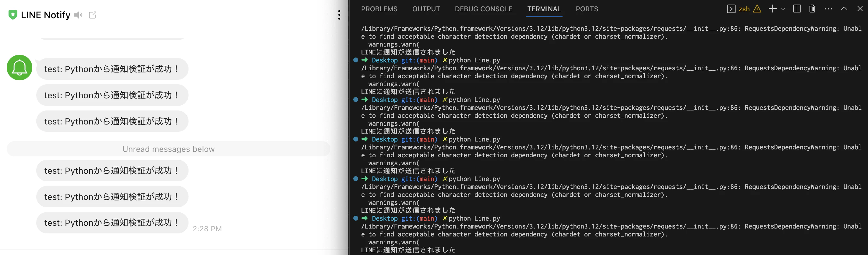Click the first python Line.py command text
This screenshot has width=868, height=255.
pos(474,60)
